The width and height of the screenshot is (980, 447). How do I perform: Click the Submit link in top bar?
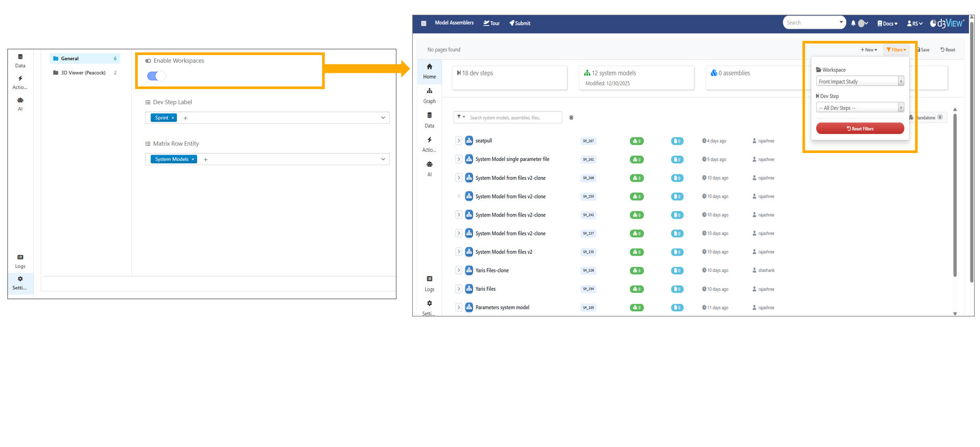pos(520,23)
